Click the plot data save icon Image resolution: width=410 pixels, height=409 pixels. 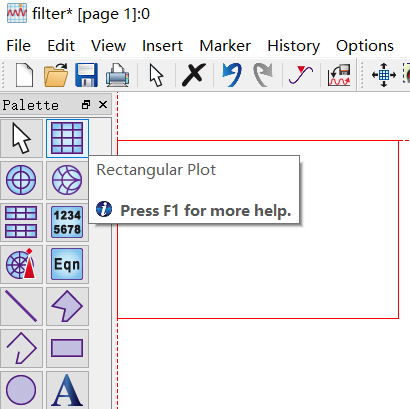coord(339,75)
